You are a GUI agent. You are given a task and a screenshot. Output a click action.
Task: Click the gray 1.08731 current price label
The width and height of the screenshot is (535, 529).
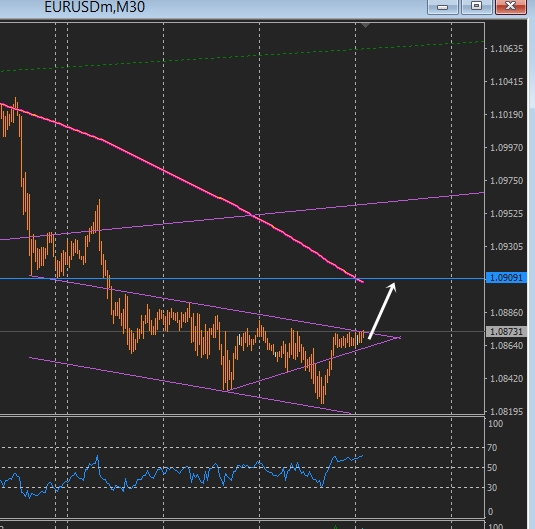click(x=506, y=331)
